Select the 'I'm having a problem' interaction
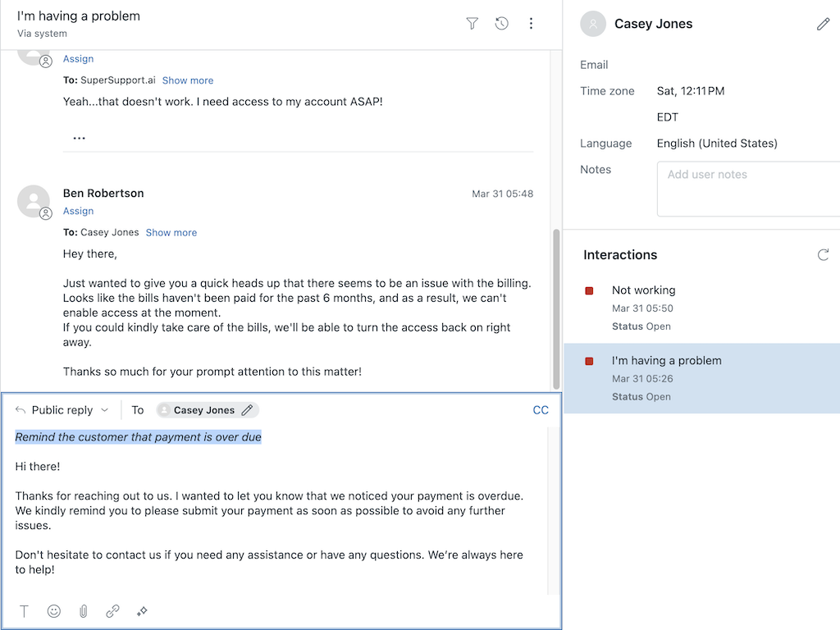 pyautogui.click(x=666, y=361)
